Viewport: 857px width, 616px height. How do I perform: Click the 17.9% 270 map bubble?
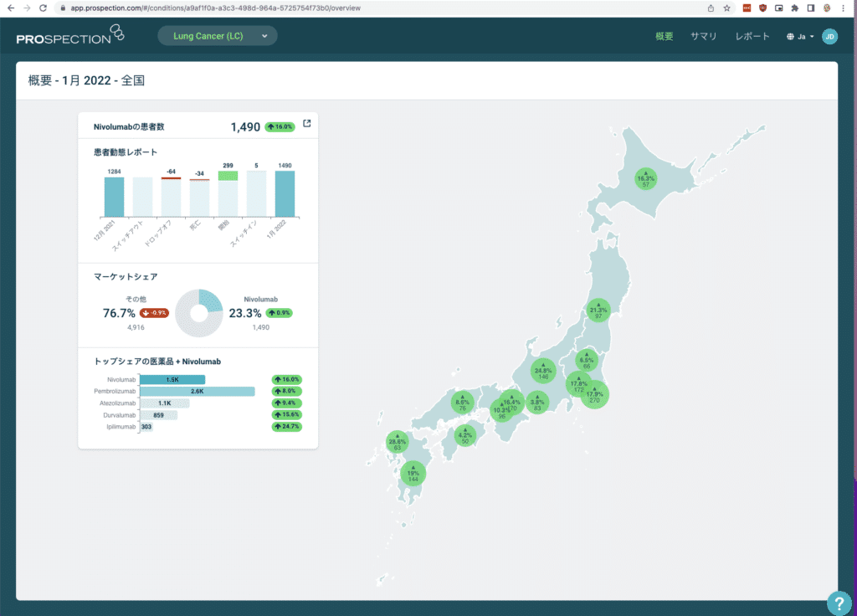point(595,395)
